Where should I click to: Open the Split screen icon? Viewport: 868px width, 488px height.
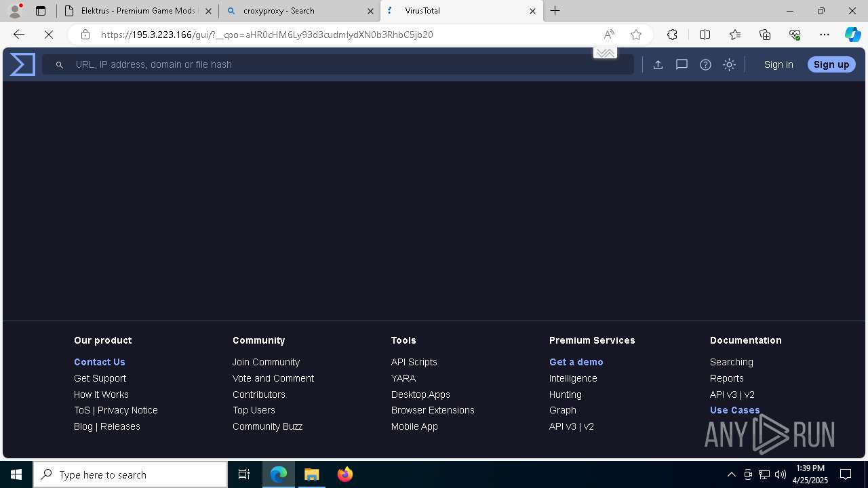[x=705, y=35]
